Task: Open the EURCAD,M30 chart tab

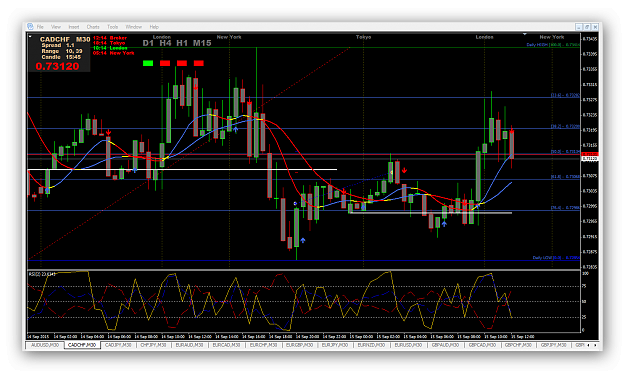Action: pyautogui.click(x=226, y=345)
